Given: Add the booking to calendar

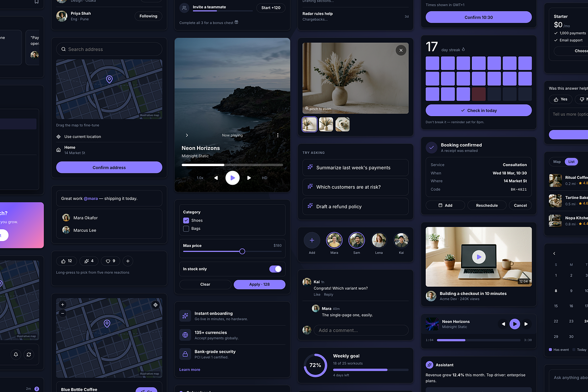Looking at the screenshot, I should click(445, 205).
